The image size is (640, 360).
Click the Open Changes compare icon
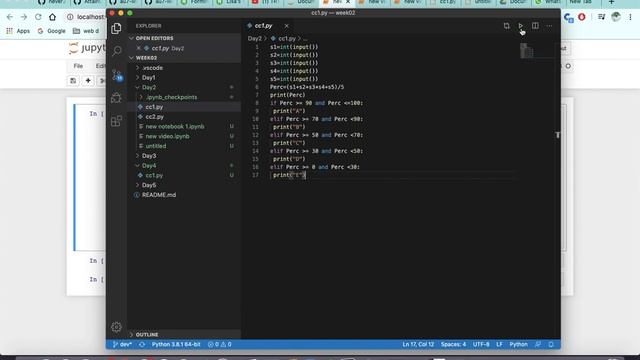507,26
